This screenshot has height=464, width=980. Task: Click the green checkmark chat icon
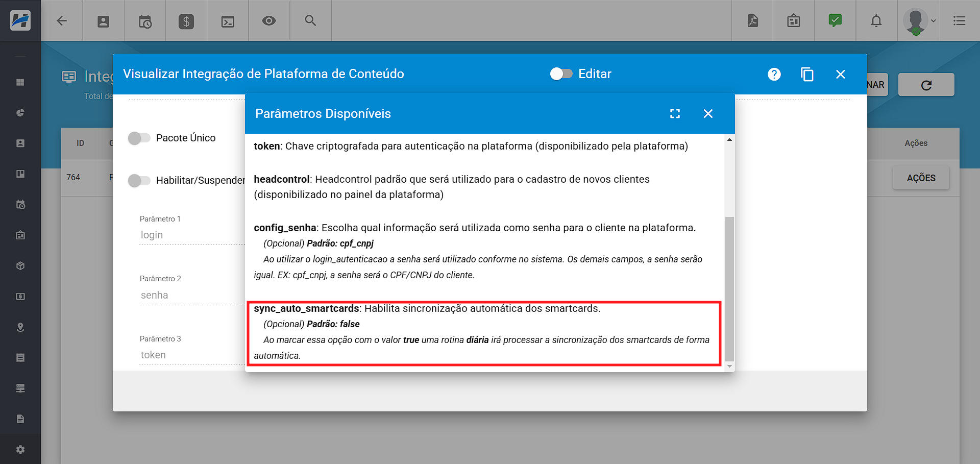(835, 20)
